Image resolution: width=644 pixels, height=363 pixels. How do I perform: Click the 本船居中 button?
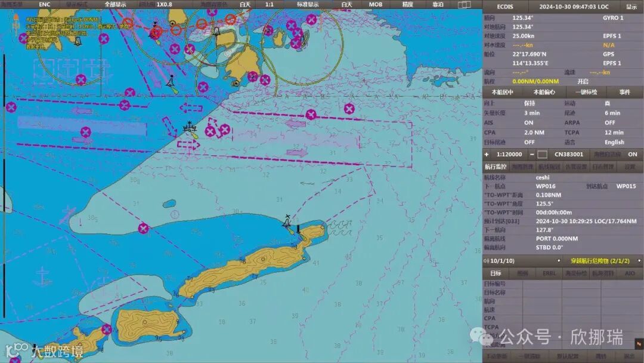[503, 92]
